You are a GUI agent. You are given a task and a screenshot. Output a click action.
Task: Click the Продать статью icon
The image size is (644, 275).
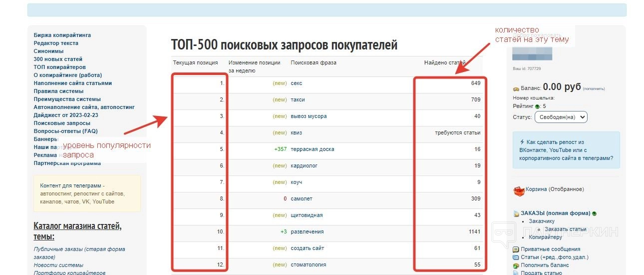[x=516, y=273]
